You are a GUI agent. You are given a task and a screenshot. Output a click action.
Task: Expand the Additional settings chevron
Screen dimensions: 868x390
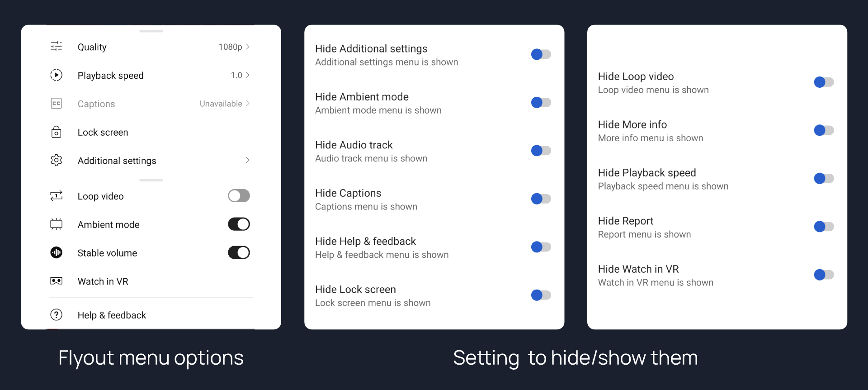248,160
